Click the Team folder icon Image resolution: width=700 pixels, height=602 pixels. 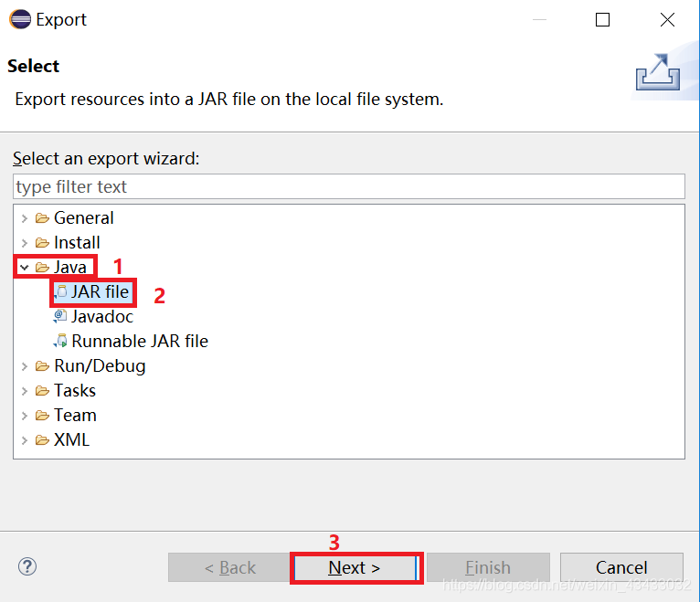pos(42,416)
